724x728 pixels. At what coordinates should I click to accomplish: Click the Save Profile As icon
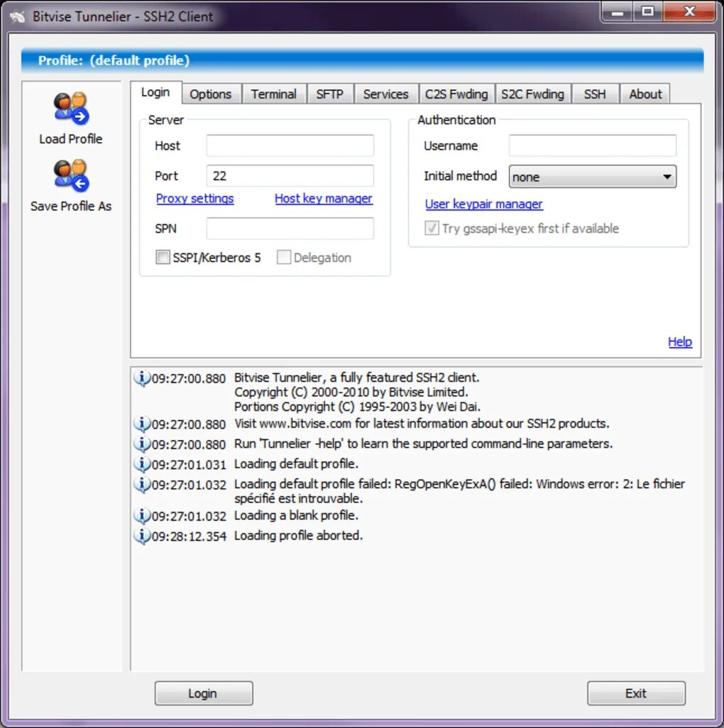[x=71, y=175]
